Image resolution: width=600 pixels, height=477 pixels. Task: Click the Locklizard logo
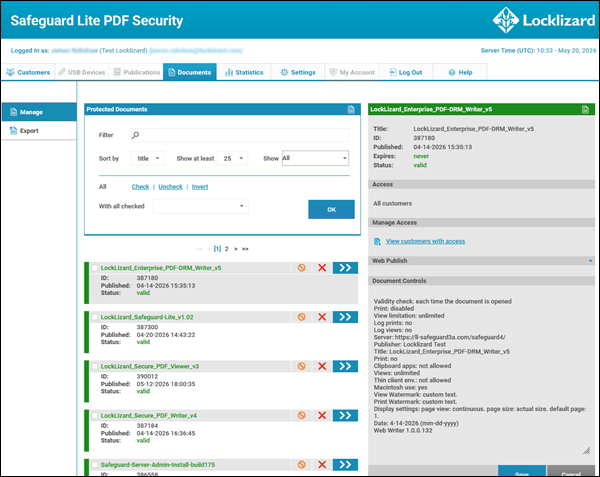click(543, 20)
